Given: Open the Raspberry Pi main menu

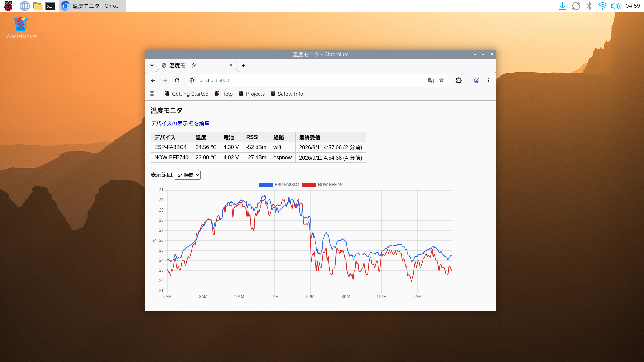Looking at the screenshot, I should (8, 6).
